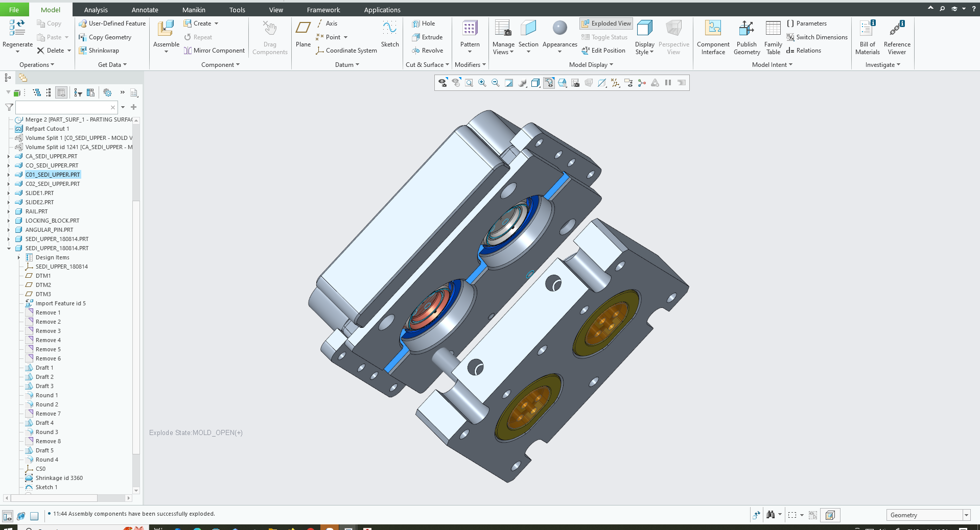Select the Extrude tool
Screen dimensions: 980x530
point(427,37)
